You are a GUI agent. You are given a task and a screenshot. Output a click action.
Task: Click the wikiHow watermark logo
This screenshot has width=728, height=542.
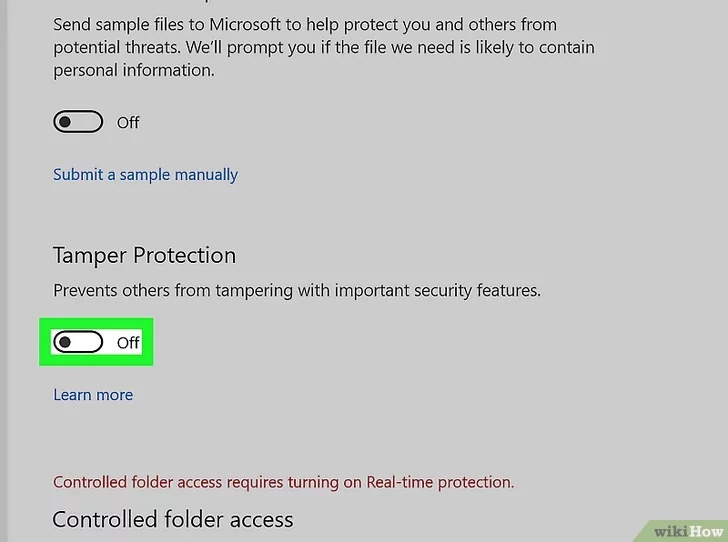(688, 531)
